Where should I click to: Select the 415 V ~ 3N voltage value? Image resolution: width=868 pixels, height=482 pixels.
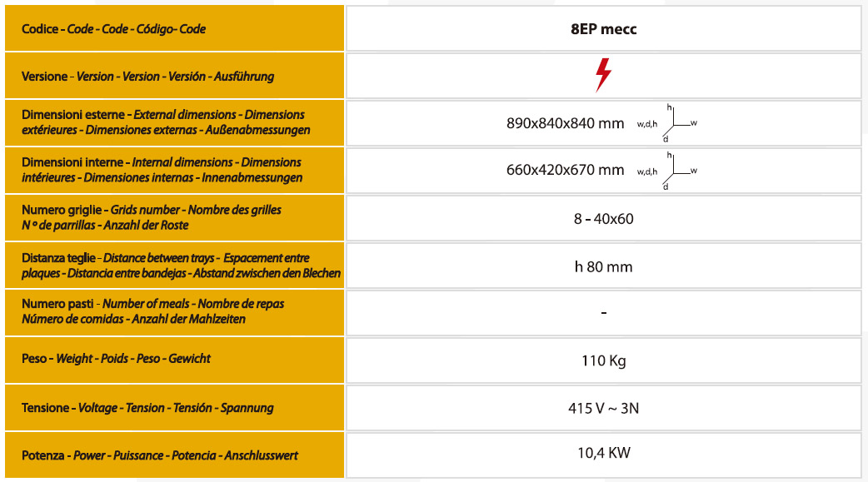tap(603, 408)
